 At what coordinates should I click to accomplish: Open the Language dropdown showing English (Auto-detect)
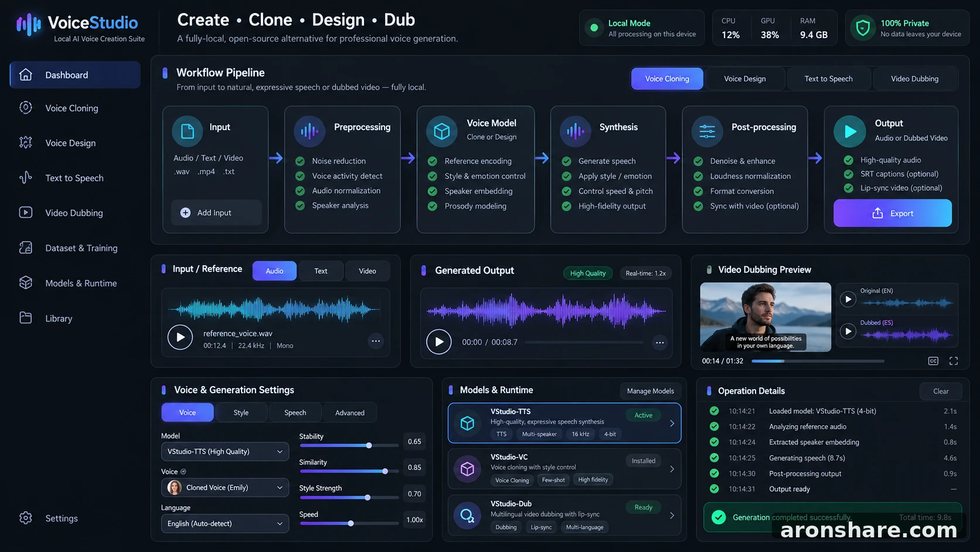click(x=225, y=523)
